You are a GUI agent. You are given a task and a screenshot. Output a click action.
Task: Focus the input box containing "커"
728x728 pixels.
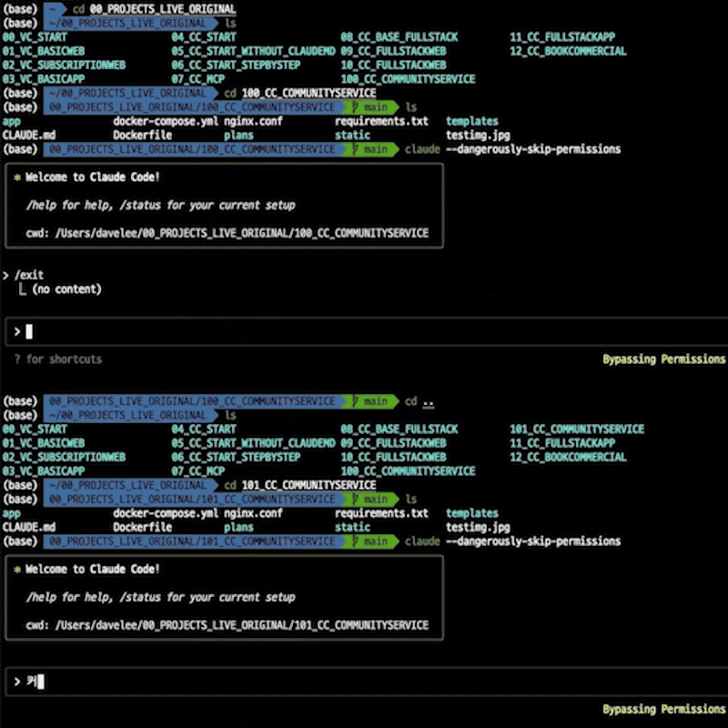[364, 682]
